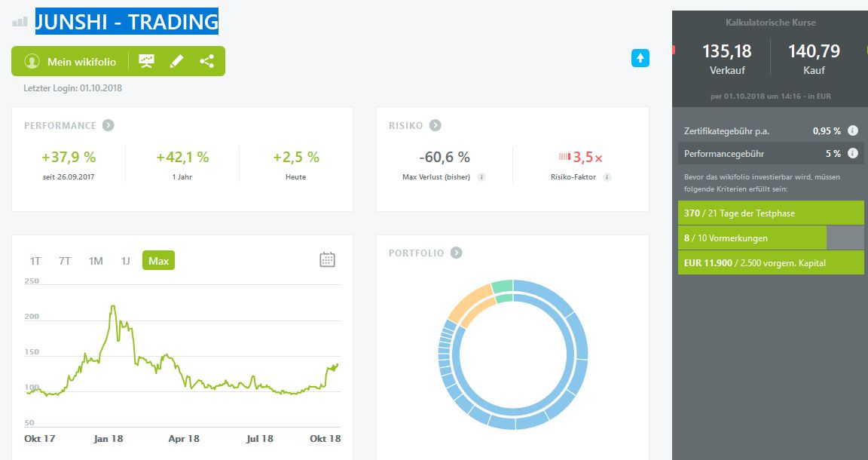The width and height of the screenshot is (868, 460).
Task: Click info icon next to Performancegebühr
Action: coord(853,153)
